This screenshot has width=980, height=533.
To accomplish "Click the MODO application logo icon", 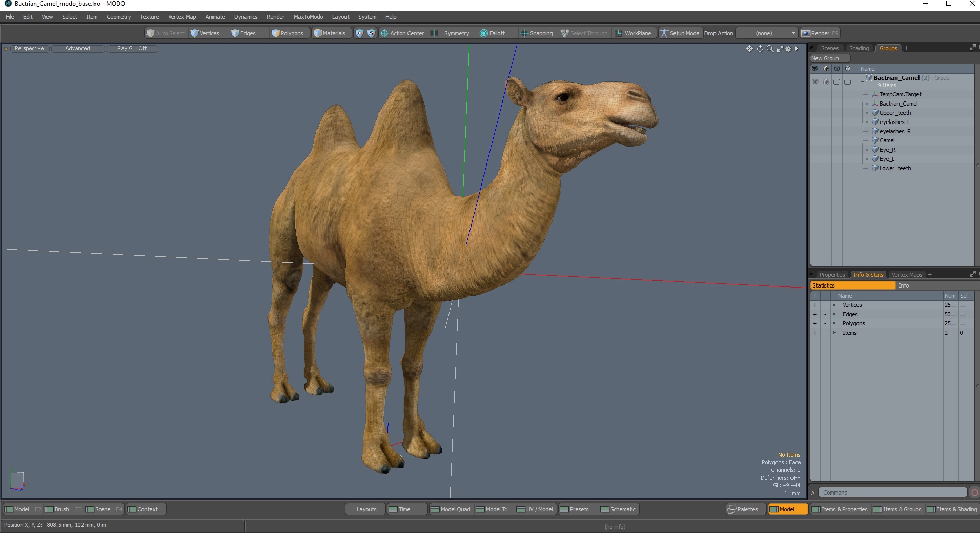I will pos(8,4).
